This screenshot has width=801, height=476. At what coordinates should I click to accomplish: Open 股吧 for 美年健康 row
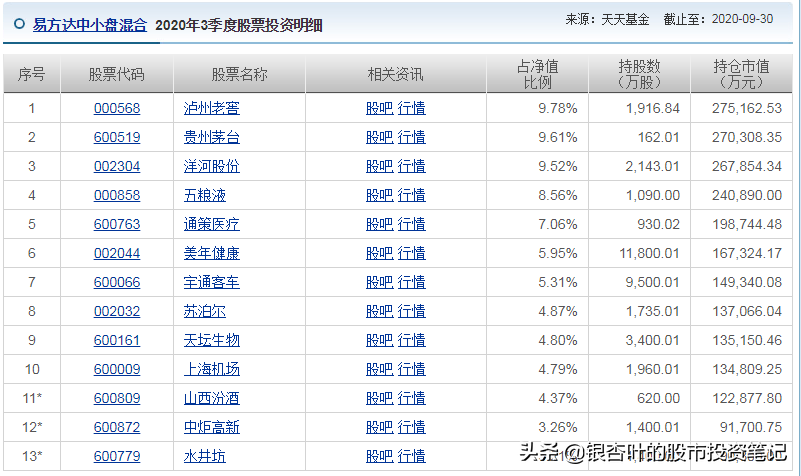380,253
